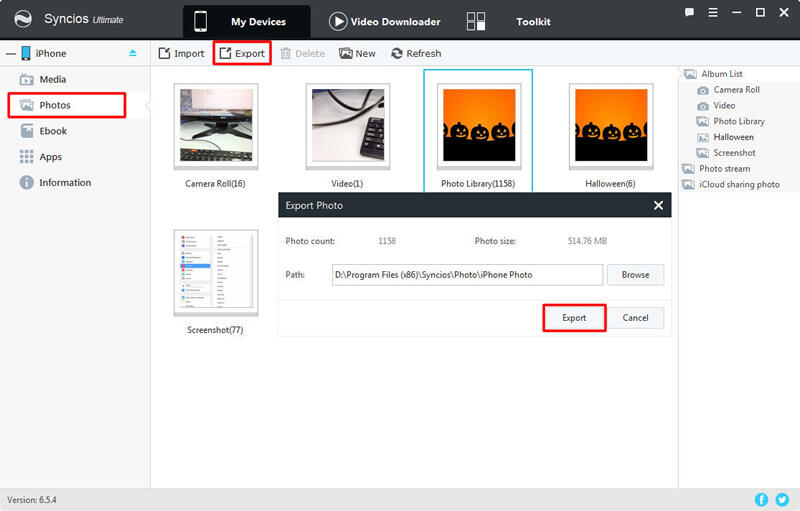Open the Toolkit tab

tap(532, 21)
